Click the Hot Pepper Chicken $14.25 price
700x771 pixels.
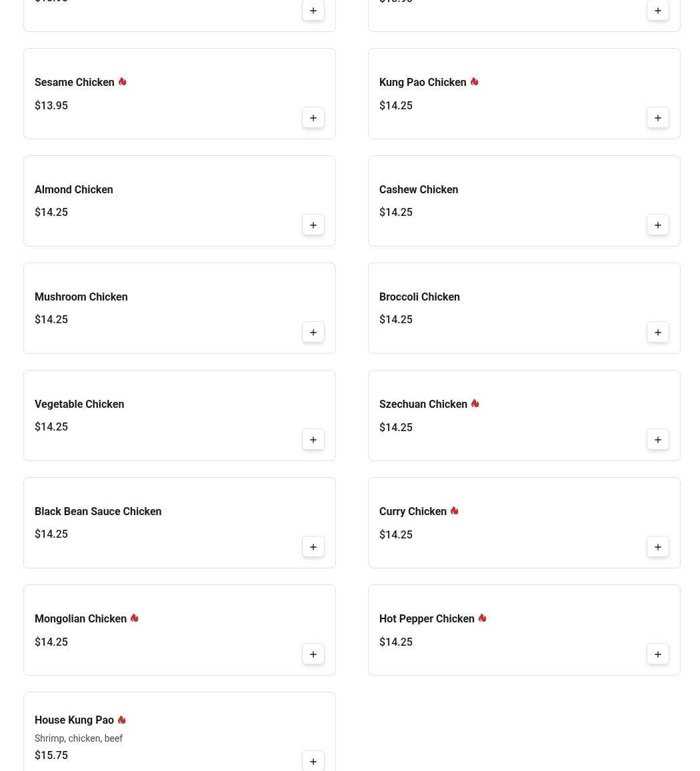pos(396,642)
